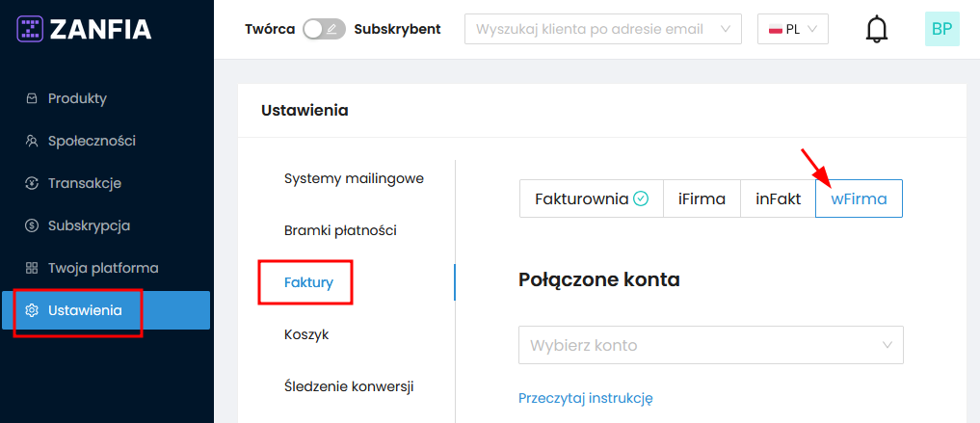Open the BP user avatar

point(941,29)
